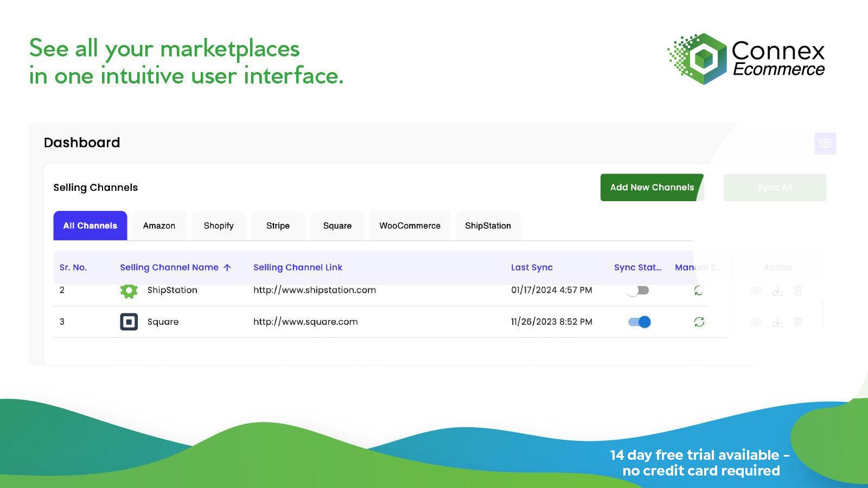Viewport: 868px width, 488px height.
Task: Download data for the Square channel
Action: coord(778,322)
